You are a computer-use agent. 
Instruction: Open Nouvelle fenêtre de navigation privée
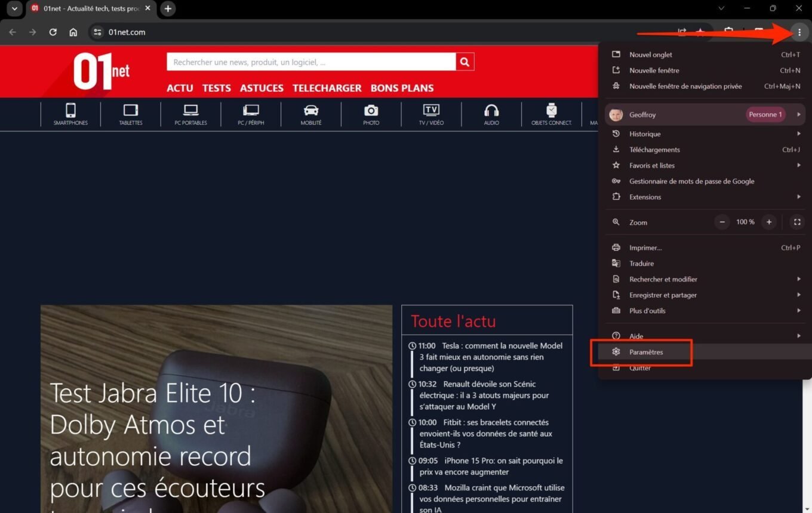point(705,86)
